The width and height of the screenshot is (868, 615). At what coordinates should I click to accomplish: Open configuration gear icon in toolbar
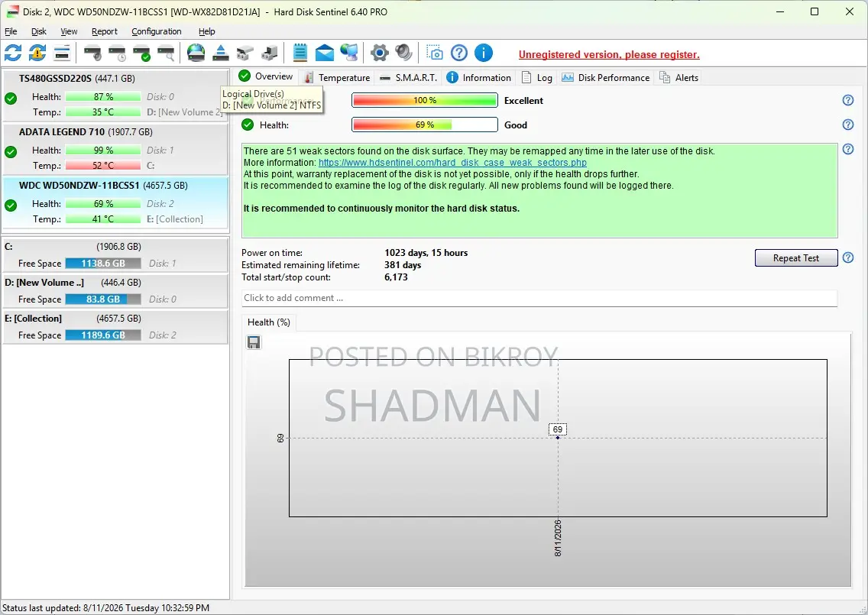pyautogui.click(x=379, y=53)
